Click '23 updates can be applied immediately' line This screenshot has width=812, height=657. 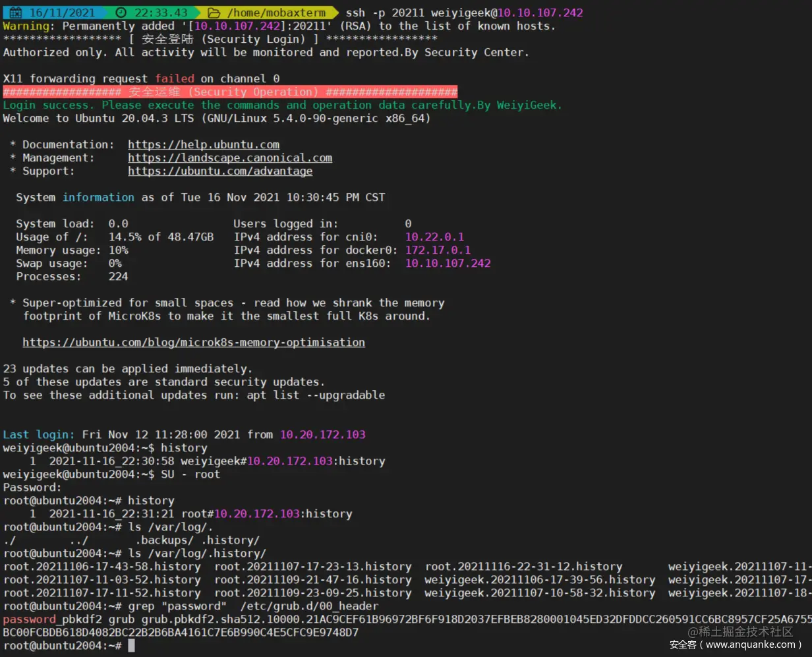[x=128, y=368]
